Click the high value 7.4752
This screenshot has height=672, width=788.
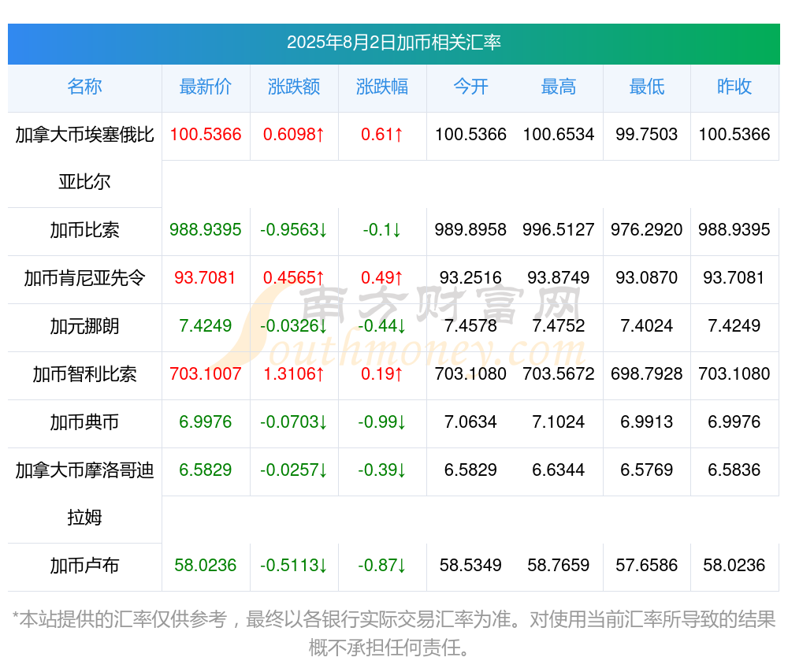pyautogui.click(x=559, y=326)
